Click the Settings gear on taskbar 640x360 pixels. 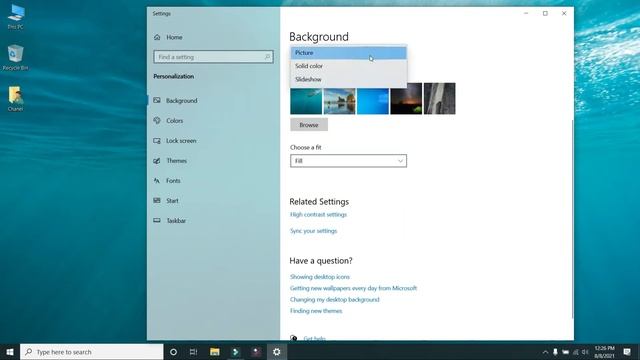pos(277,352)
